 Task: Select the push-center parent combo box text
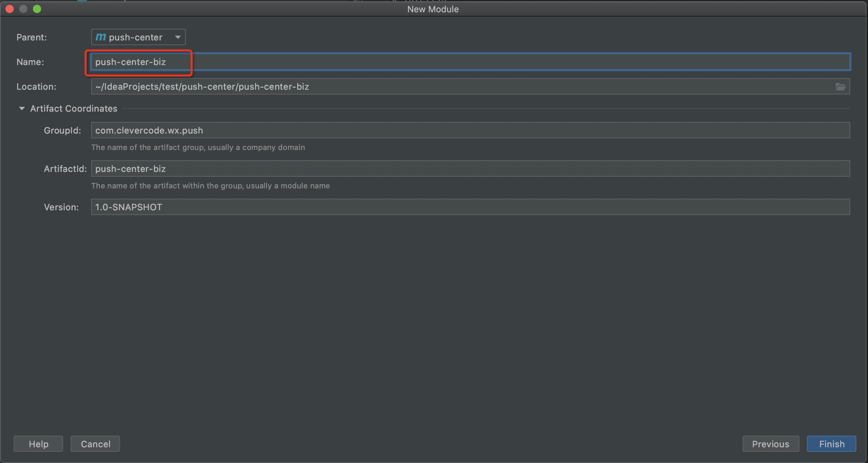tap(136, 37)
